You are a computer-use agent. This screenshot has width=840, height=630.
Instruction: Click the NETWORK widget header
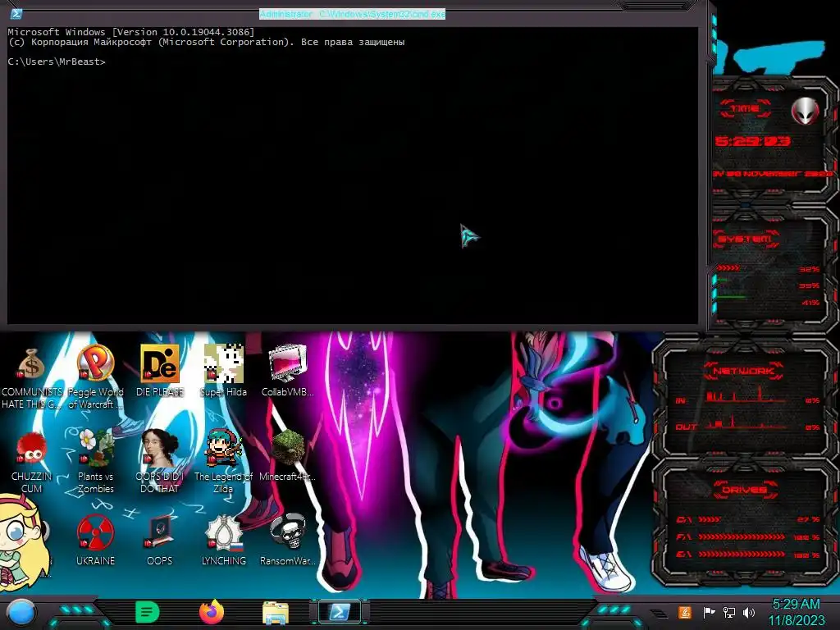[x=743, y=371]
